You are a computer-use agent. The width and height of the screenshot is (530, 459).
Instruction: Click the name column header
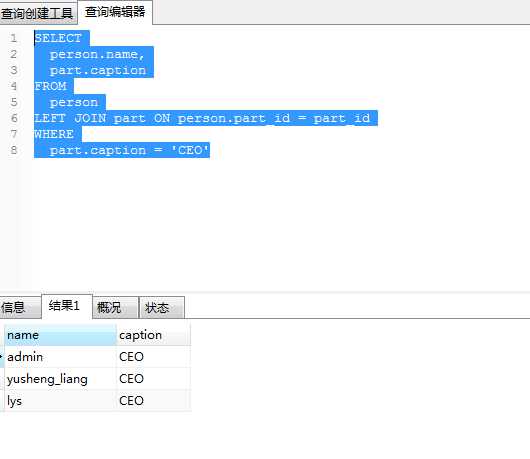[60, 335]
